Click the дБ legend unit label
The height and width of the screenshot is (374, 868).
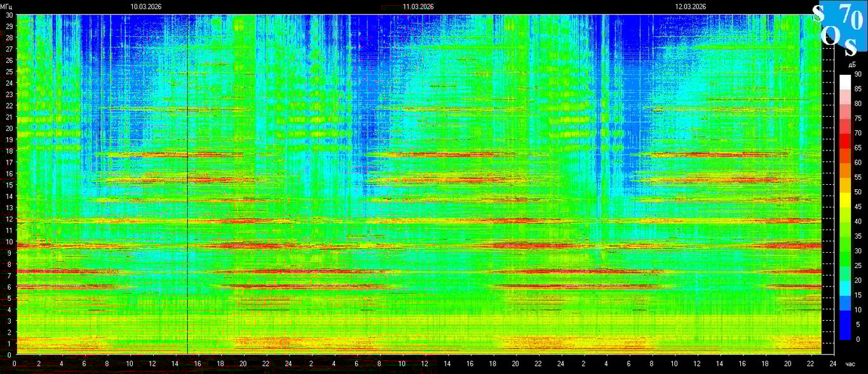(851, 65)
